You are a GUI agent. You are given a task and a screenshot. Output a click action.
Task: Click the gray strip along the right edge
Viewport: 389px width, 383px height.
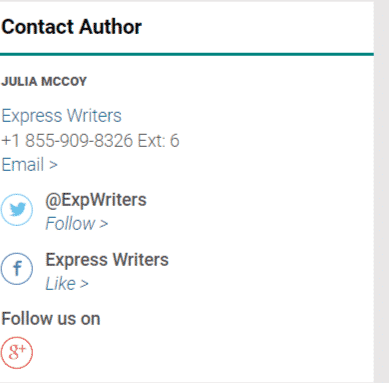point(381,191)
